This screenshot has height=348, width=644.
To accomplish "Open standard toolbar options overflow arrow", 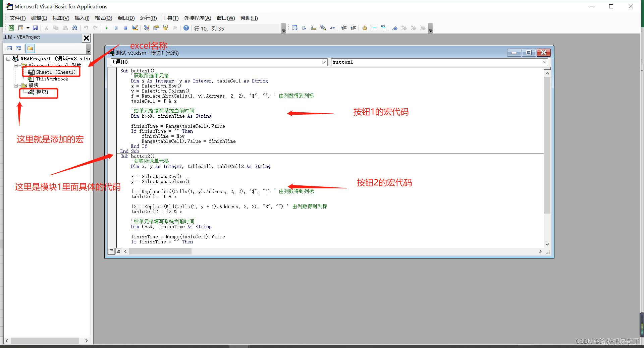I will click(284, 28).
